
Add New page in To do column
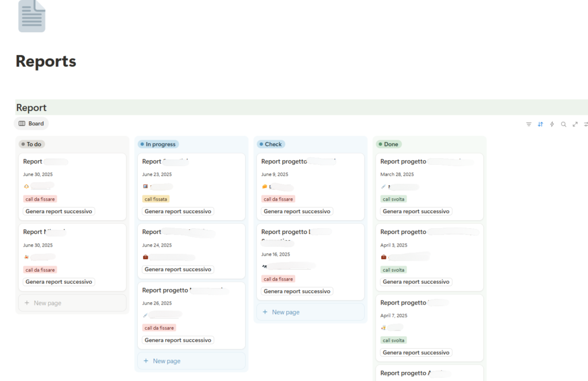click(x=72, y=303)
